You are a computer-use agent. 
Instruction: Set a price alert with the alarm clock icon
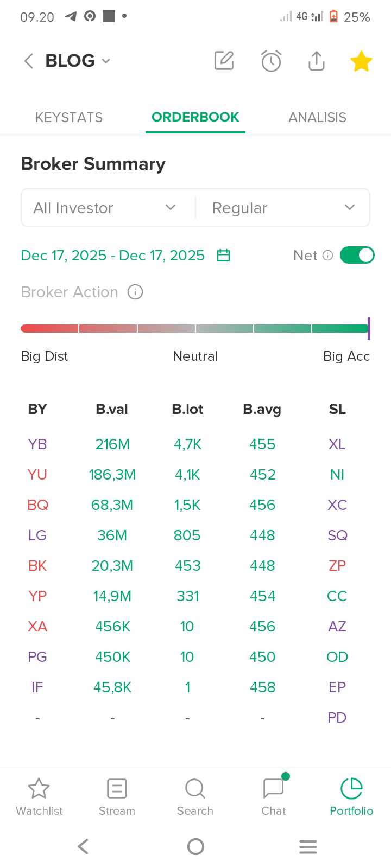271,61
